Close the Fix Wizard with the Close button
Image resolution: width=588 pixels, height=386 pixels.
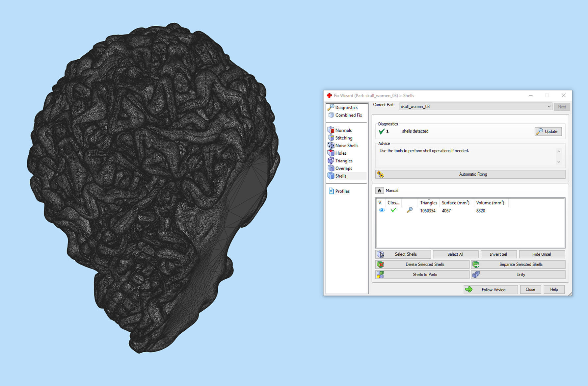pyautogui.click(x=530, y=290)
